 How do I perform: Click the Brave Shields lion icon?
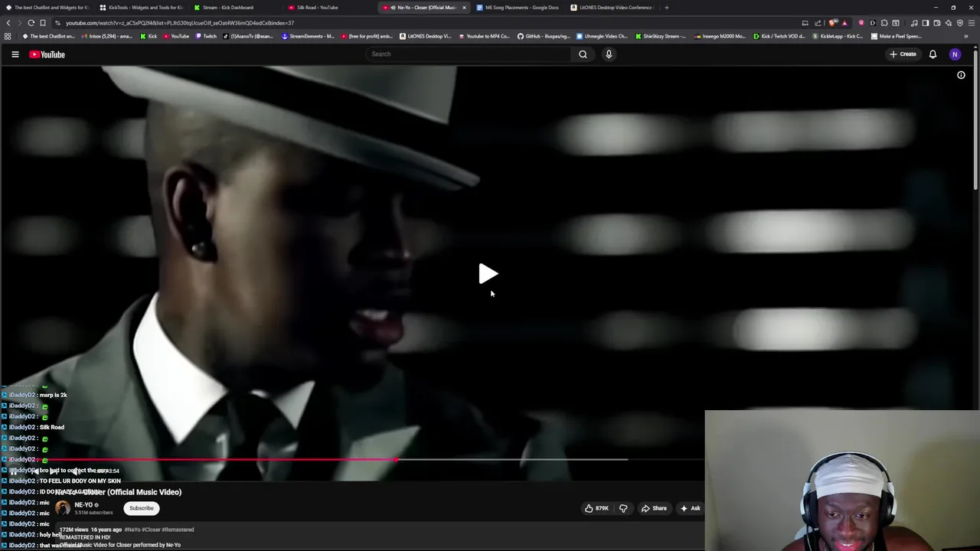coord(832,23)
